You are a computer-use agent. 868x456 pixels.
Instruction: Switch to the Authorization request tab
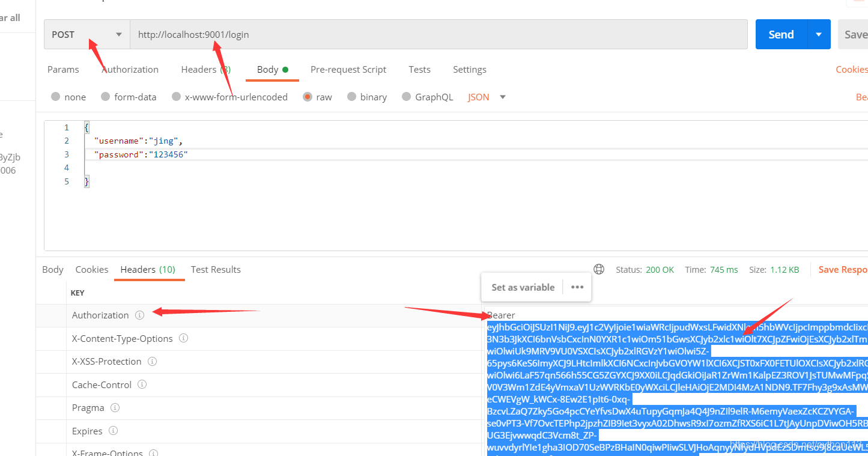tap(130, 70)
